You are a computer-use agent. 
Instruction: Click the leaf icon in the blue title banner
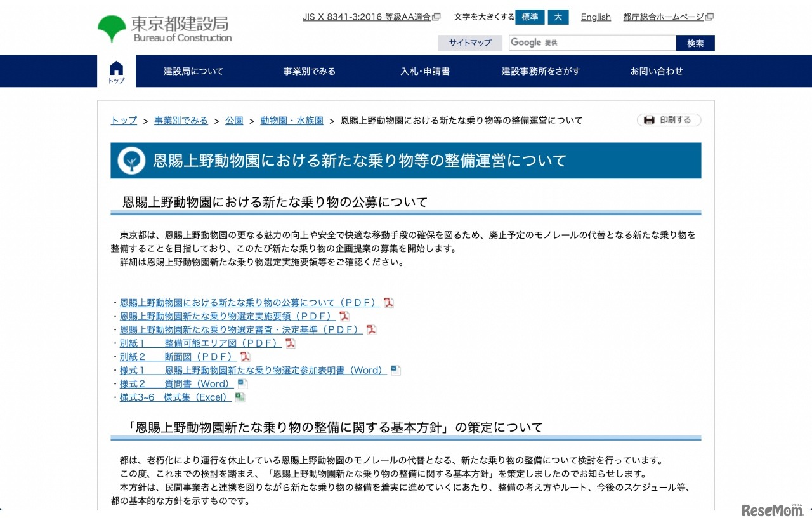131,161
